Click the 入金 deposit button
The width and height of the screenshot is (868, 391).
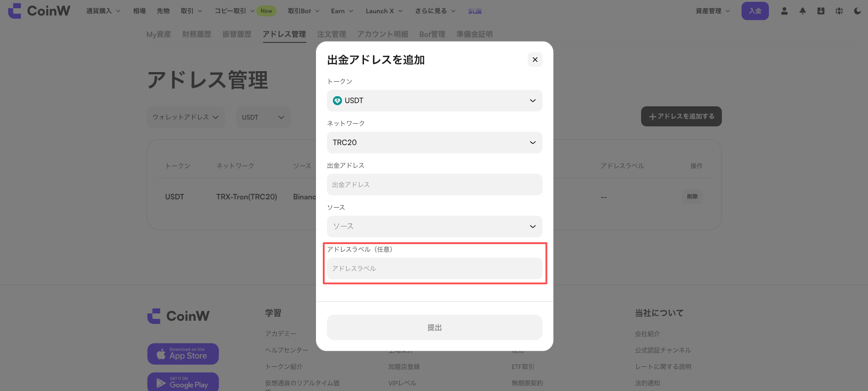(755, 11)
